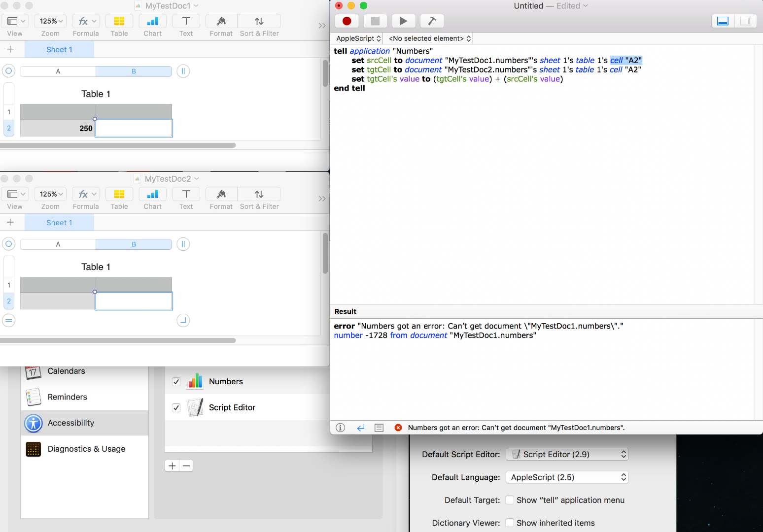763x532 pixels.
Task: Open the 125% zoom dropdown in MyTestDoc1
Action: (50, 21)
